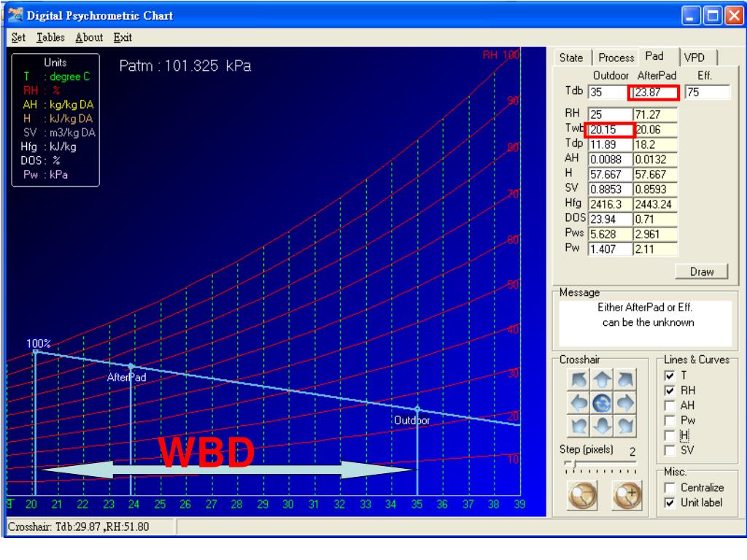Viewport: 747px width, 560px height.
Task: Move crosshair up-left with diagonal arrow
Action: pos(578,380)
